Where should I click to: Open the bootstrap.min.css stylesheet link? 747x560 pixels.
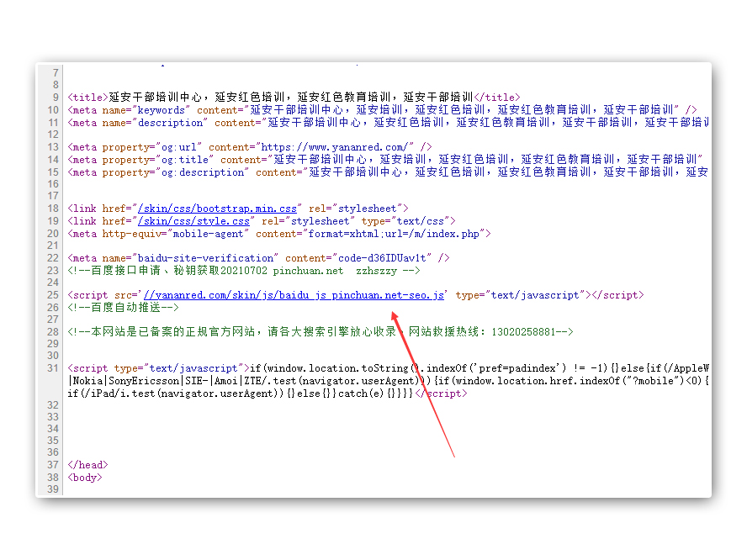217,209
